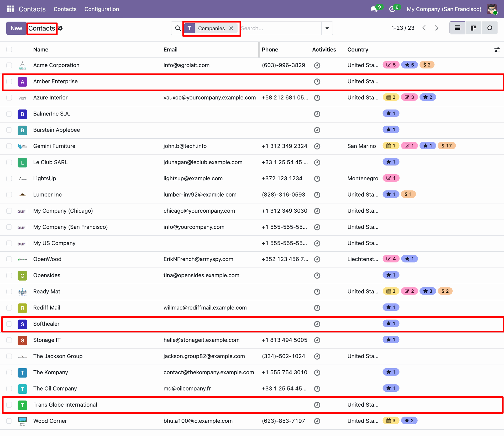Image resolution: width=504 pixels, height=436 pixels.
Task: Select the LightsUp row checkbox
Action: click(x=9, y=178)
